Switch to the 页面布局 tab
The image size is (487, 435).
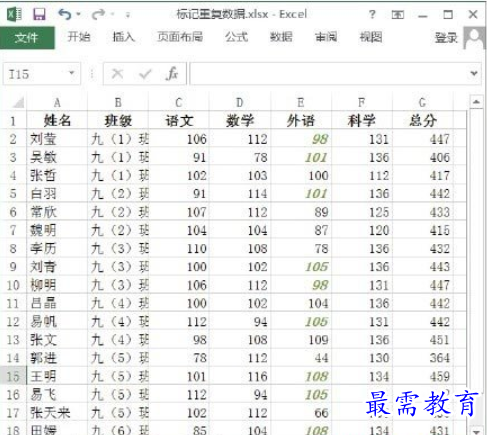[180, 37]
